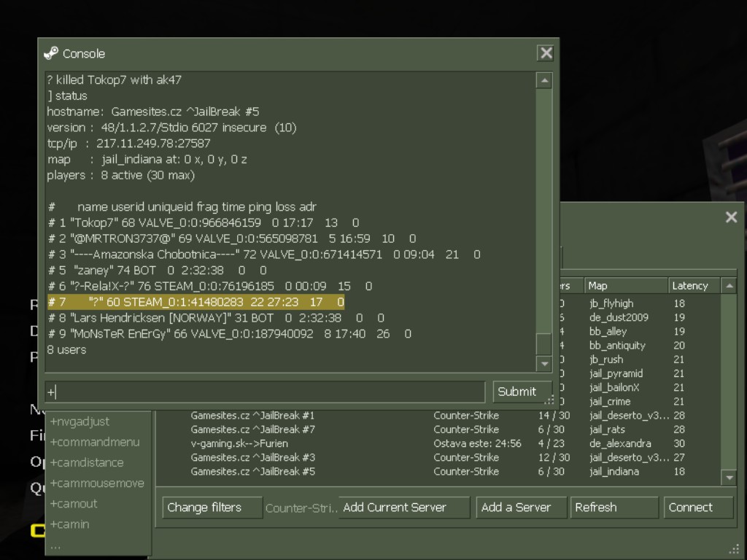
Task: Close the server browser window
Action: (x=731, y=217)
